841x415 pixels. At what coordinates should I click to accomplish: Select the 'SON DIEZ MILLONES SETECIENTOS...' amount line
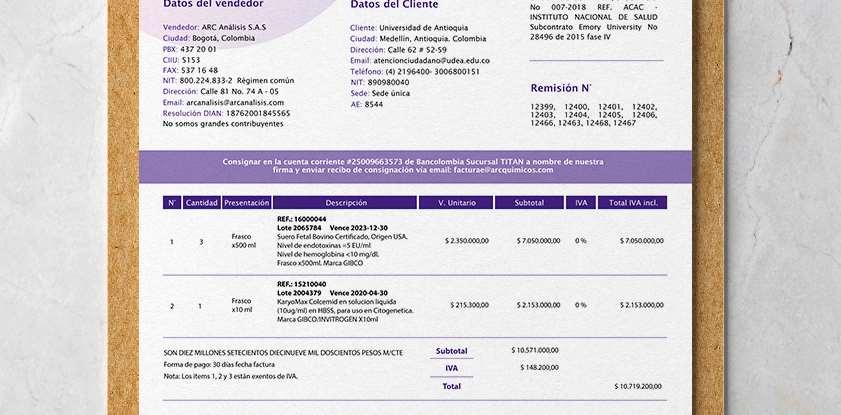[x=283, y=353]
